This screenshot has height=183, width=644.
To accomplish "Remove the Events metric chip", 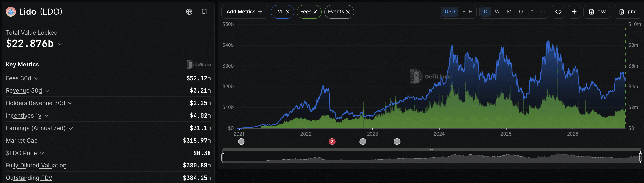I will [348, 12].
